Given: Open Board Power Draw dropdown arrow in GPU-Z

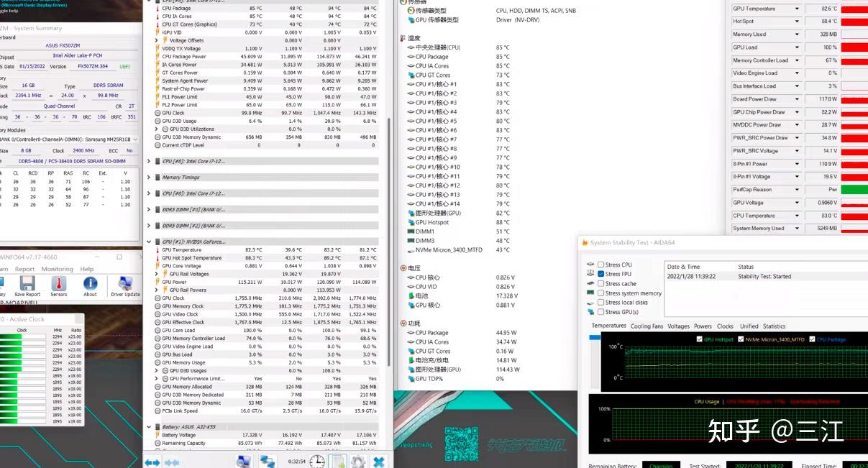Looking at the screenshot, I should 797,99.
